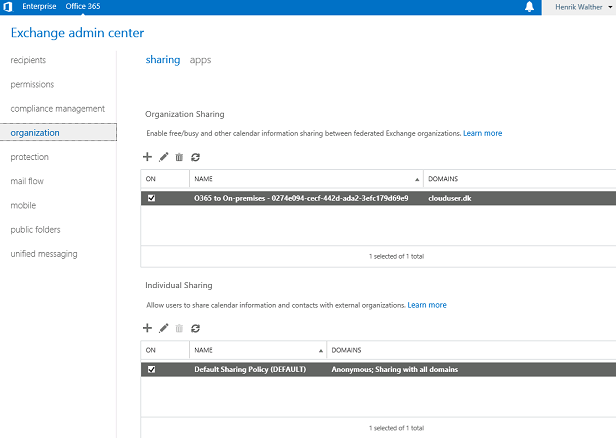Open the Henrik Walther account dropdown
This screenshot has height=438, width=616.
[x=583, y=7]
